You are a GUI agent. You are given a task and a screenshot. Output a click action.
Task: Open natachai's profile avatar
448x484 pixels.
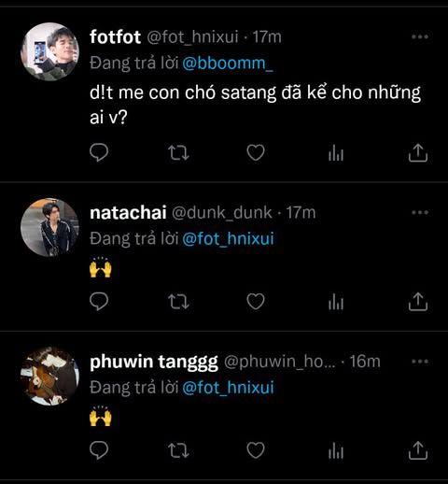tap(49, 227)
